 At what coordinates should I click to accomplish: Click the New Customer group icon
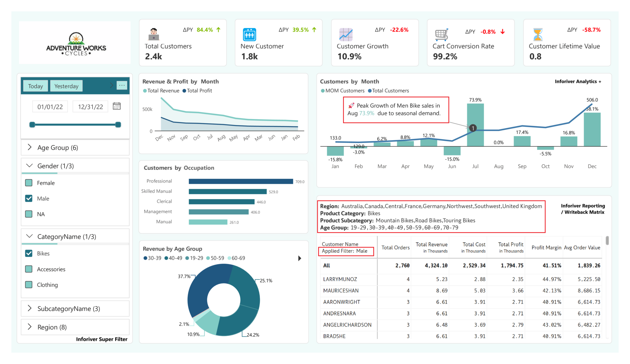249,34
